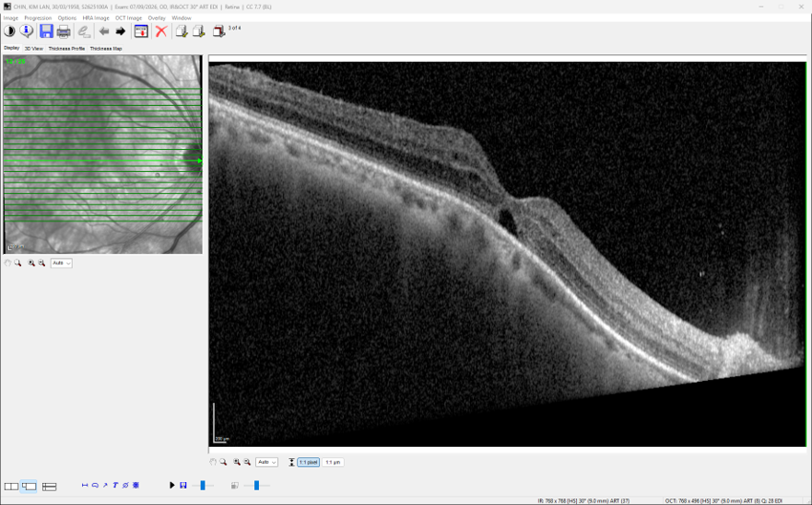Viewport: 812px width, 505px height.
Task: Select magnifier tool below fundus image
Action: [18, 263]
